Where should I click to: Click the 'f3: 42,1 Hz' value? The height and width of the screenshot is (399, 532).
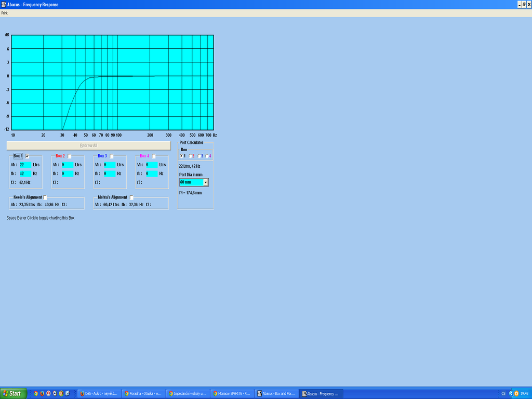click(x=21, y=182)
